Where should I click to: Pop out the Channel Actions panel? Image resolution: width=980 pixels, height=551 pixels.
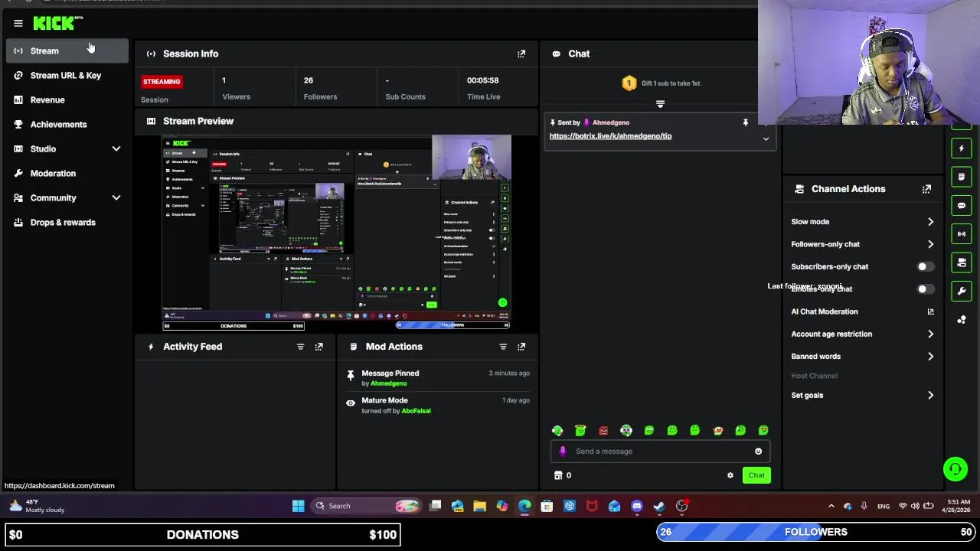point(926,189)
